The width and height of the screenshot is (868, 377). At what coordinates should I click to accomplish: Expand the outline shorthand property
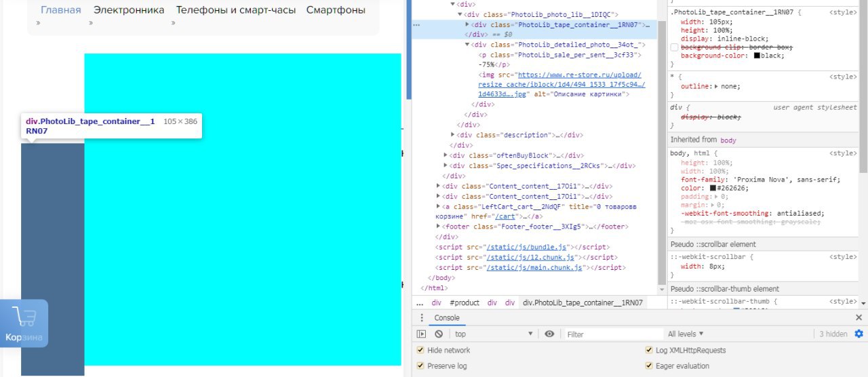click(x=716, y=87)
